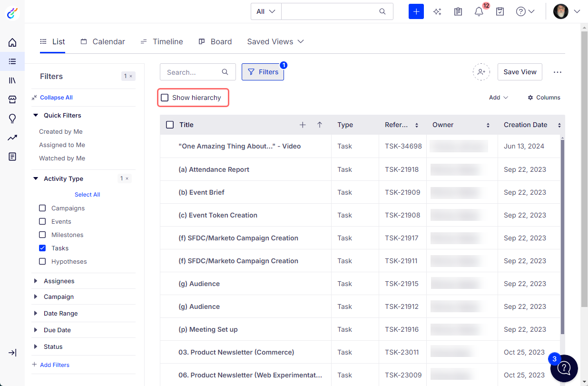Click the table's vertical scrollbar
Viewport: 588px width, 386px height.
(x=563, y=237)
